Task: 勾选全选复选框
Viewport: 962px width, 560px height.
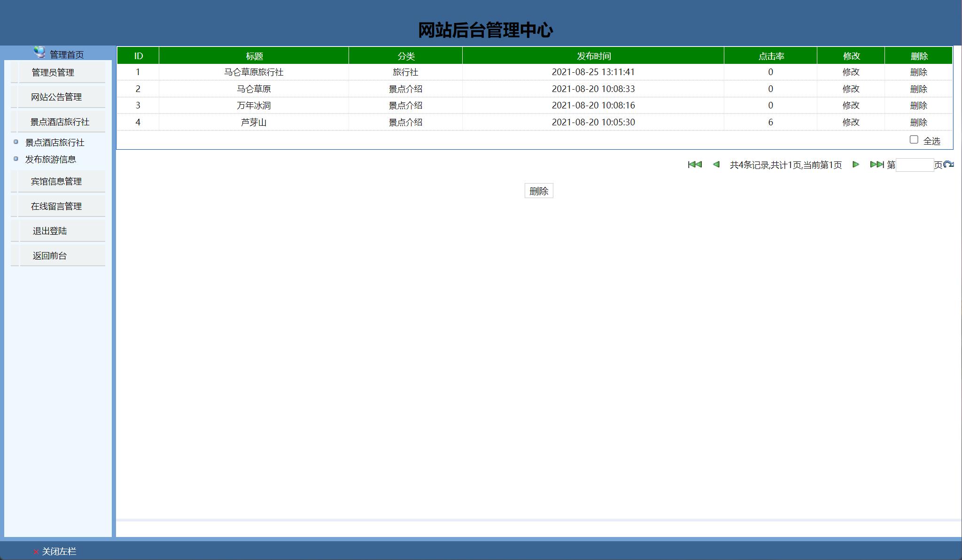Action: [913, 140]
